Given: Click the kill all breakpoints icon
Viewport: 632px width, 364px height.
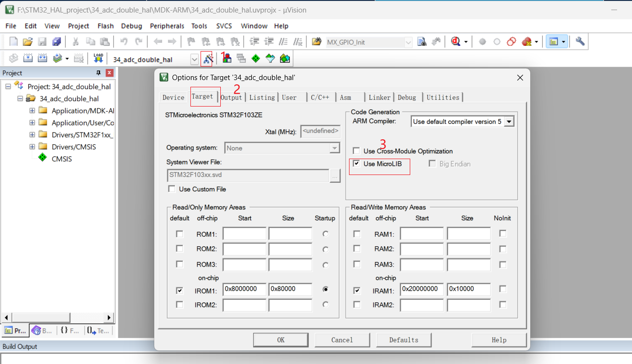Looking at the screenshot, I should [x=526, y=42].
